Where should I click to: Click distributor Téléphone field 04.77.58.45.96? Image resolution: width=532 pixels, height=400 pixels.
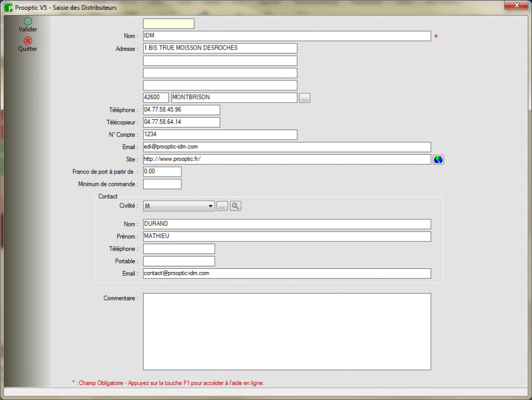pyautogui.click(x=181, y=110)
